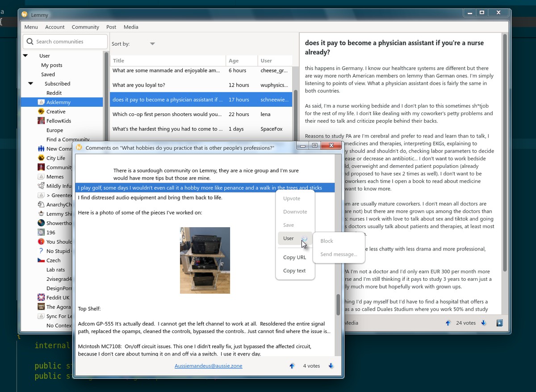This screenshot has height=392, width=536.
Task: Open the Community menu
Action: (x=85, y=27)
